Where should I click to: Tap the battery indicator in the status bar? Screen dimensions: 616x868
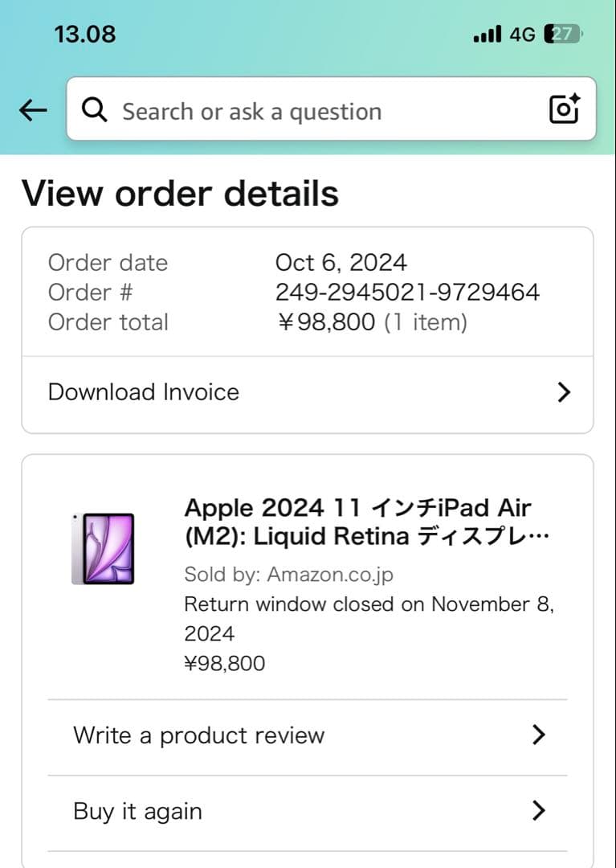click(x=563, y=34)
